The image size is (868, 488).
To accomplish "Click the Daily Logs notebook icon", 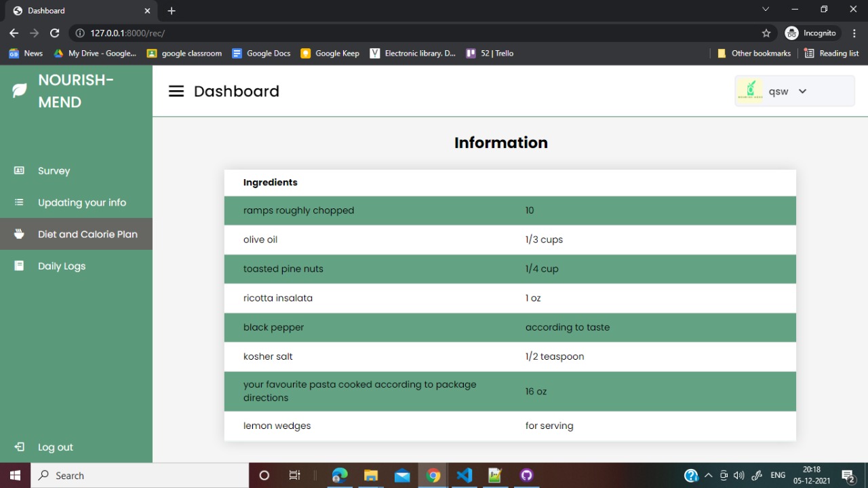I will coord(19,265).
